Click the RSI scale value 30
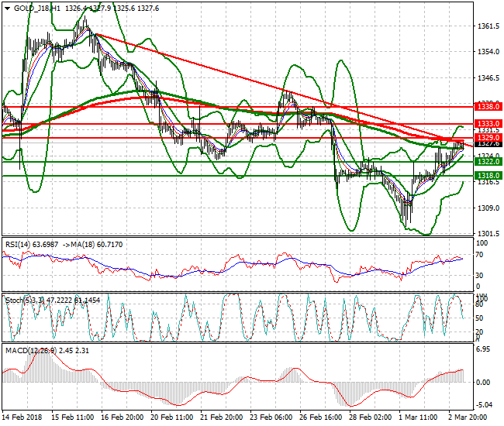 479,276
